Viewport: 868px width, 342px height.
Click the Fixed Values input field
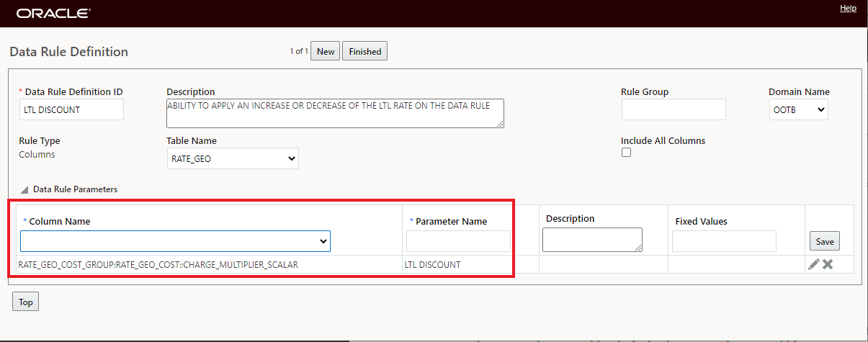[x=723, y=241]
